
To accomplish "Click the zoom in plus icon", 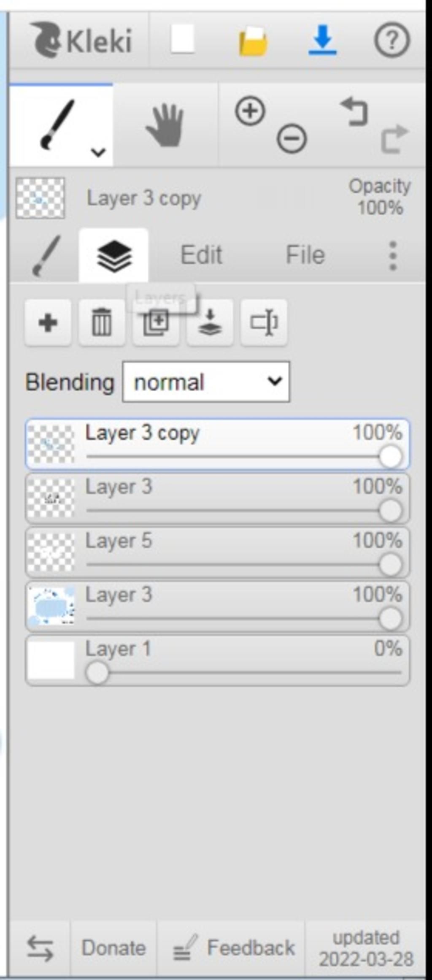I will [250, 111].
